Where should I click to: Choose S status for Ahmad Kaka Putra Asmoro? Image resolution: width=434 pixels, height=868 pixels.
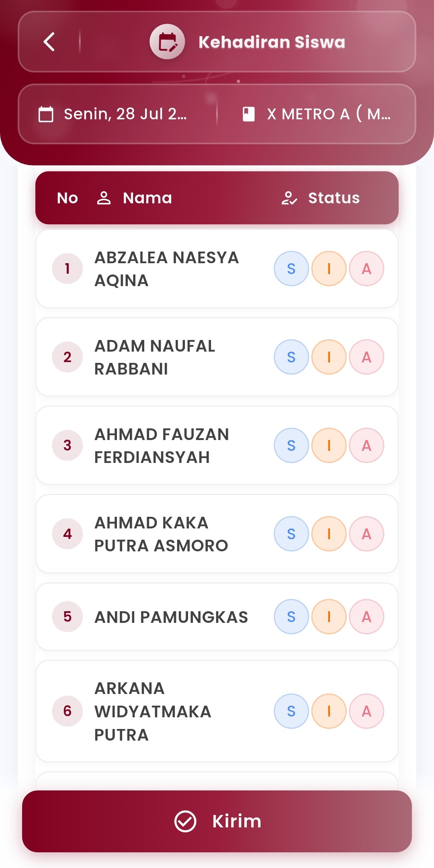[291, 534]
